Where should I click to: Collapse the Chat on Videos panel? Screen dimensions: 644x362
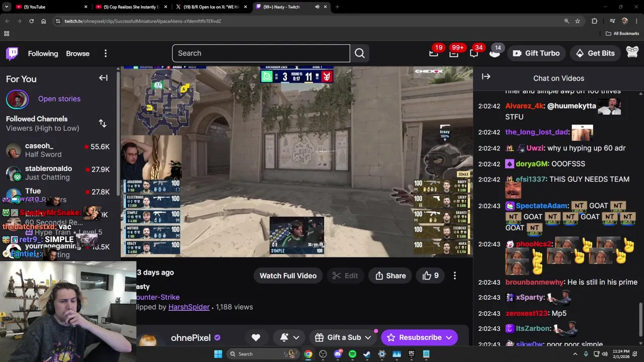click(x=486, y=77)
